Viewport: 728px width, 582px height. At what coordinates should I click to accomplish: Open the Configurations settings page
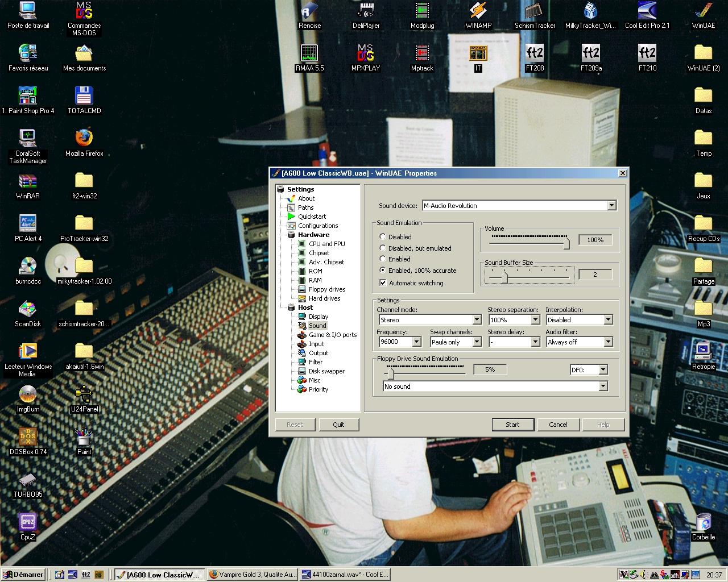coord(318,226)
